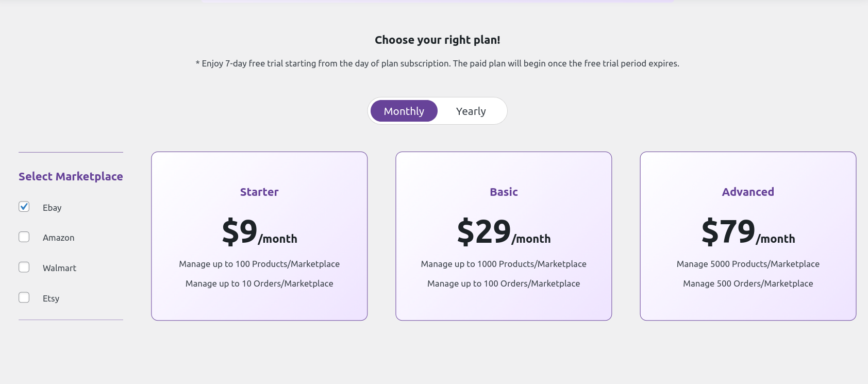
Task: Click the Basic plan title
Action: (x=504, y=192)
